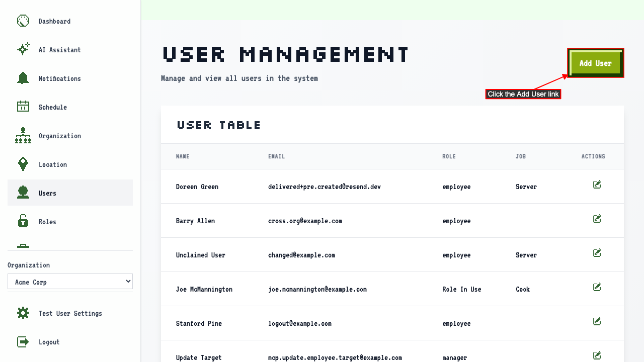This screenshot has width=644, height=362.
Task: Click the name Barry Allen
Action: pyautogui.click(x=195, y=221)
